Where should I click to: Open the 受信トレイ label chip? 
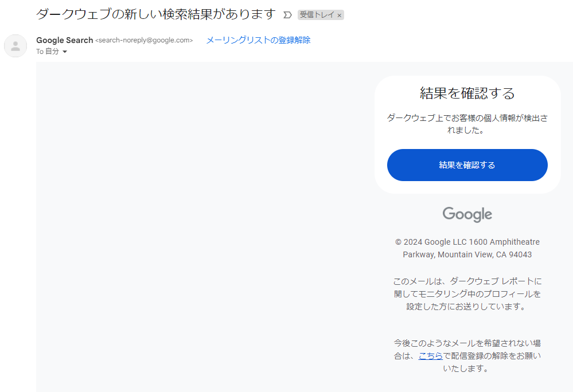tap(317, 15)
